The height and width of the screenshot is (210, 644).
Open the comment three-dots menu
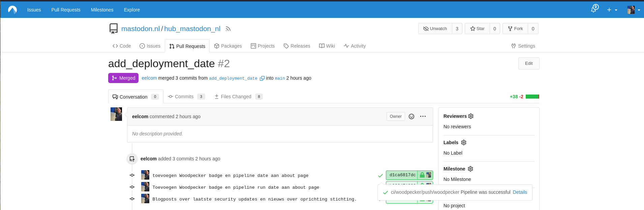pyautogui.click(x=423, y=116)
